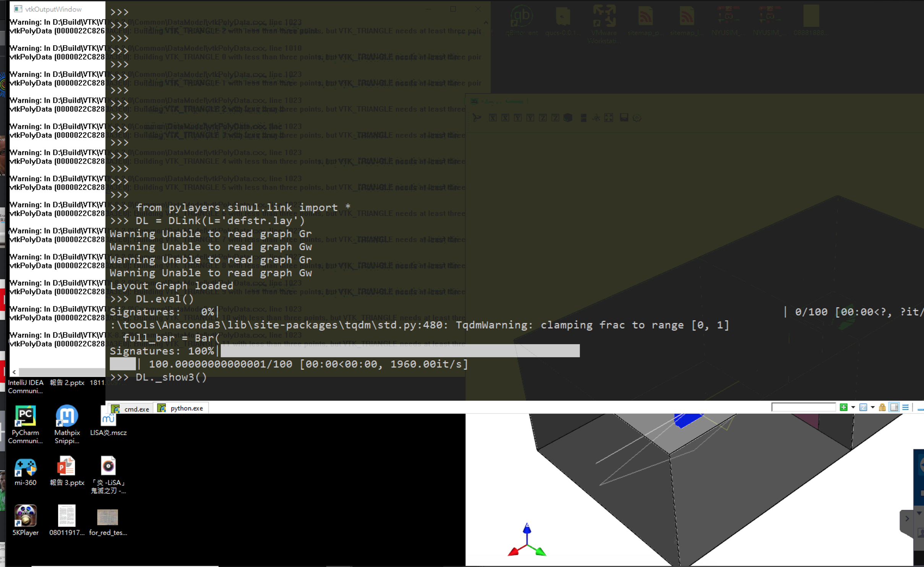Toggle axes indicator in Mayavi toolbar
924x567 pixels.
click(596, 118)
